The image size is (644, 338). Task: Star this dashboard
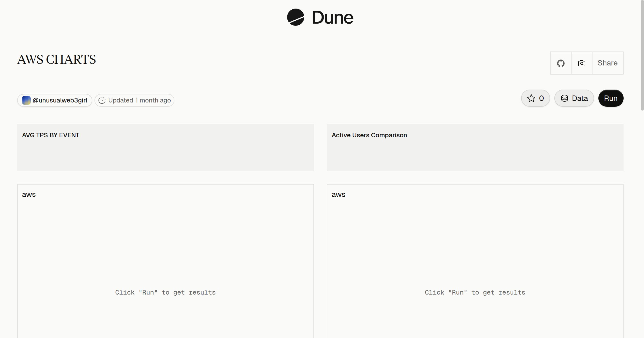pyautogui.click(x=536, y=98)
